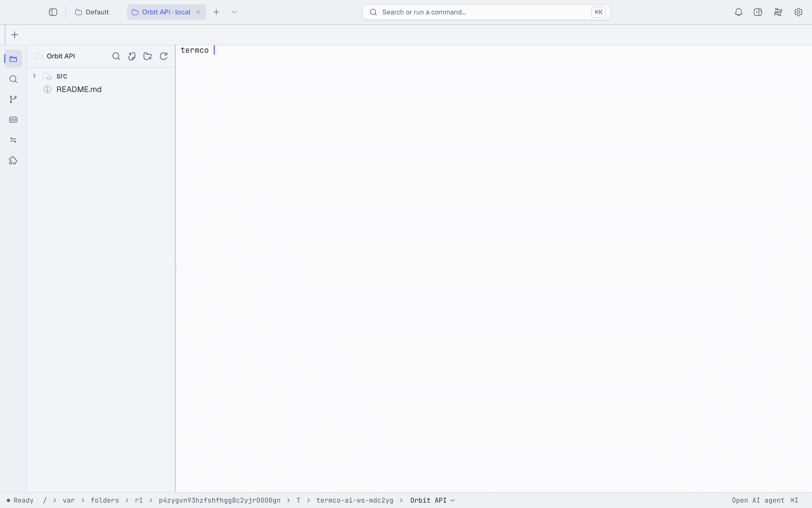Open the notifications bell
The height and width of the screenshot is (508, 812).
[x=738, y=12]
